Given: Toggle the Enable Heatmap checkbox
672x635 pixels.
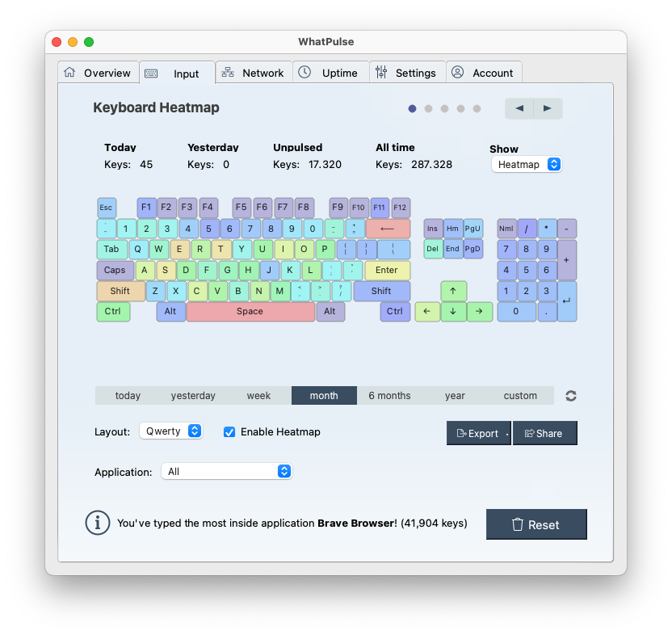Looking at the screenshot, I should [x=229, y=431].
